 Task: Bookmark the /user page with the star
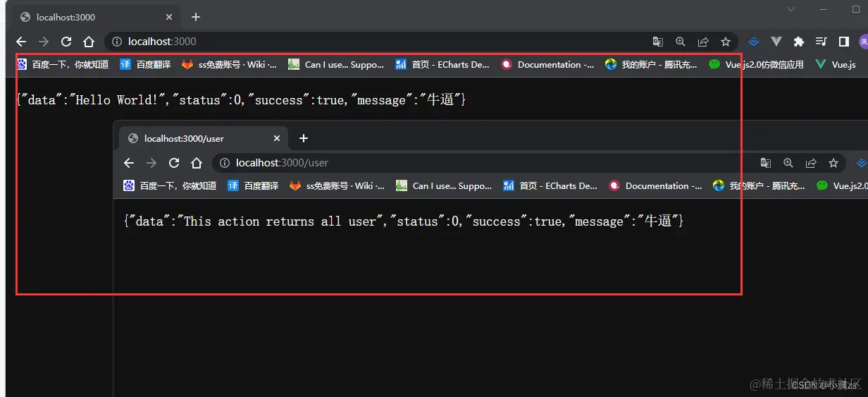833,163
